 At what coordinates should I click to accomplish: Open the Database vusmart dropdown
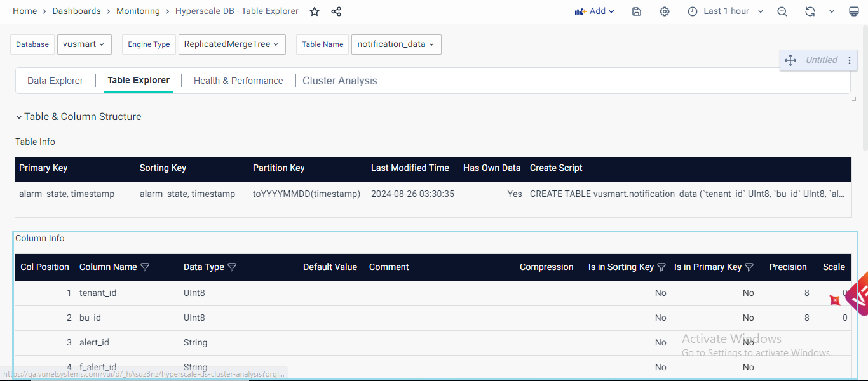(84, 44)
